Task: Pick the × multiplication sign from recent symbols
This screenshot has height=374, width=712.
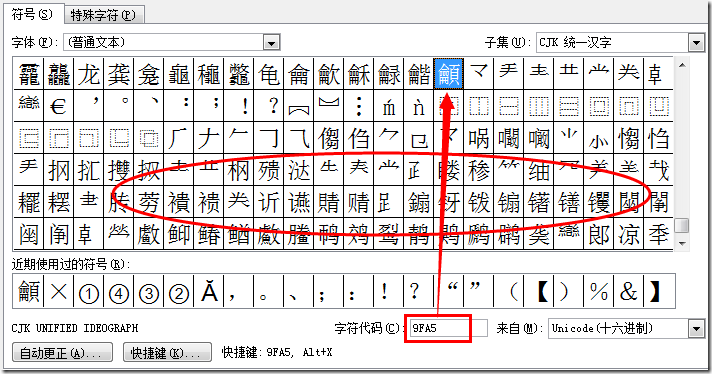Action: (x=59, y=291)
